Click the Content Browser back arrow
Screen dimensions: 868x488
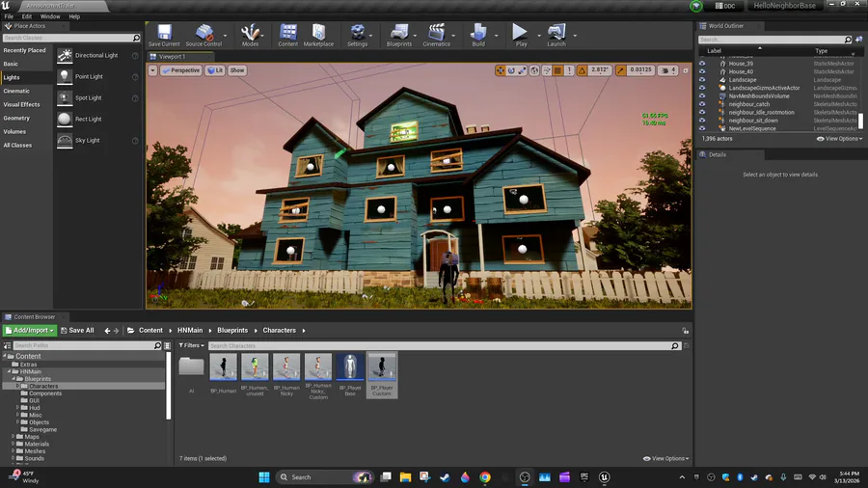(107, 330)
